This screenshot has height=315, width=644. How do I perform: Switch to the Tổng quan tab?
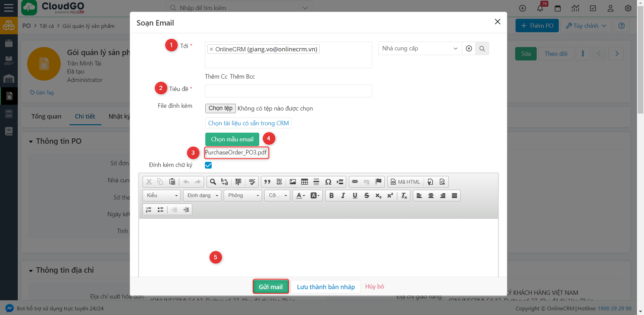pos(46,116)
